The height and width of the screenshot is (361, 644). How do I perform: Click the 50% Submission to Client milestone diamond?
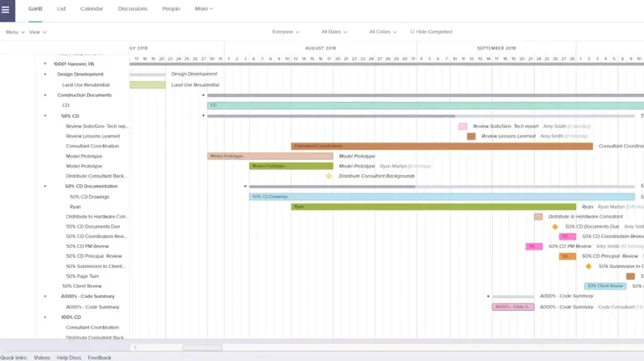coord(589,266)
